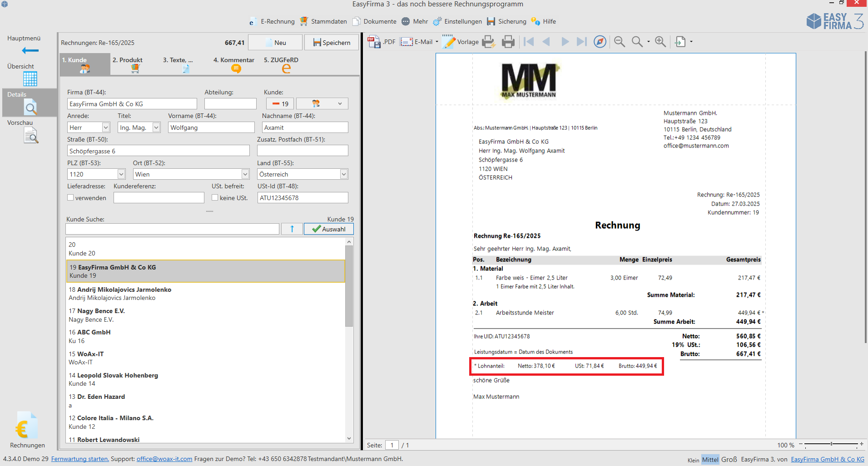Toggle Lieferadresse verwenden checkbox

(70, 198)
